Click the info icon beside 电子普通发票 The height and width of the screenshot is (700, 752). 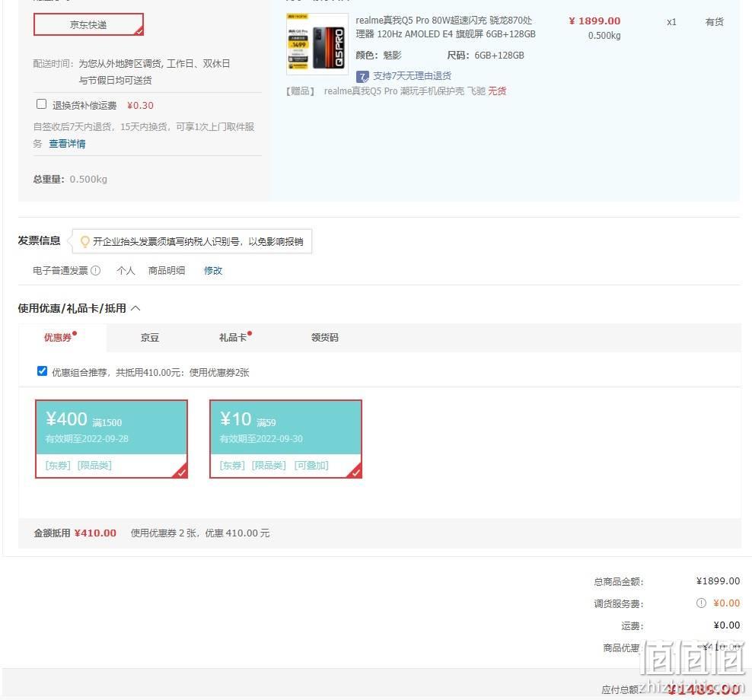coord(96,270)
